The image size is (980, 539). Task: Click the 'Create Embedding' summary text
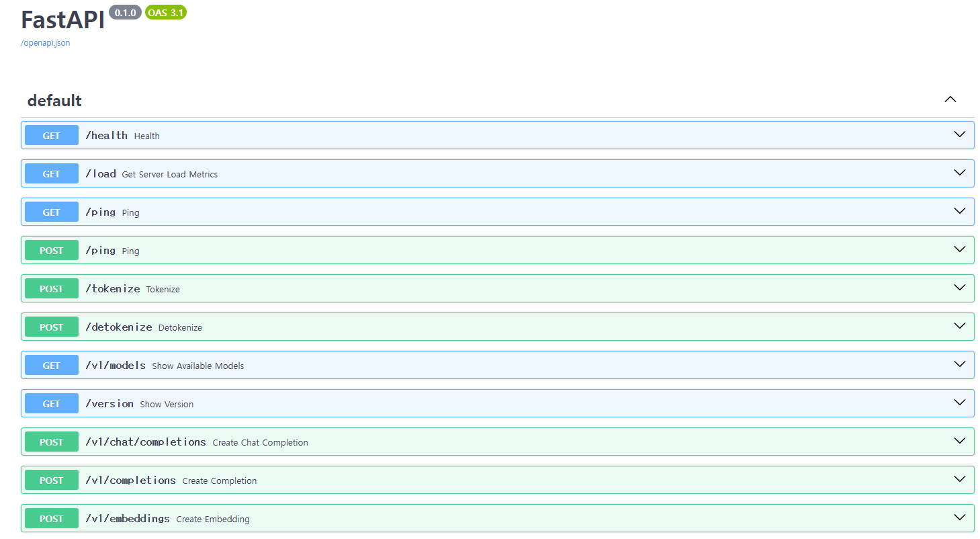pyautogui.click(x=213, y=519)
